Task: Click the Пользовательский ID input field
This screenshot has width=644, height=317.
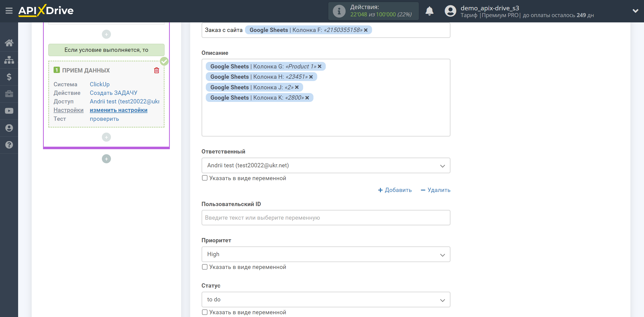Action: coord(326,218)
